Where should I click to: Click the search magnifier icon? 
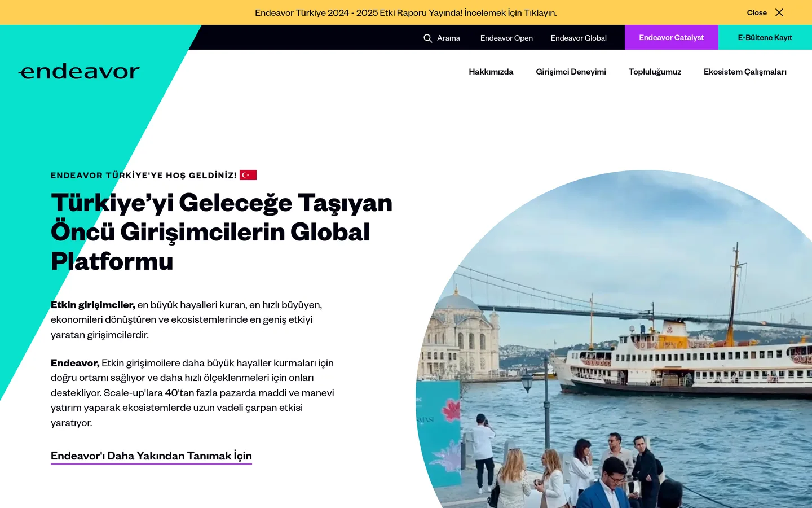pos(428,38)
